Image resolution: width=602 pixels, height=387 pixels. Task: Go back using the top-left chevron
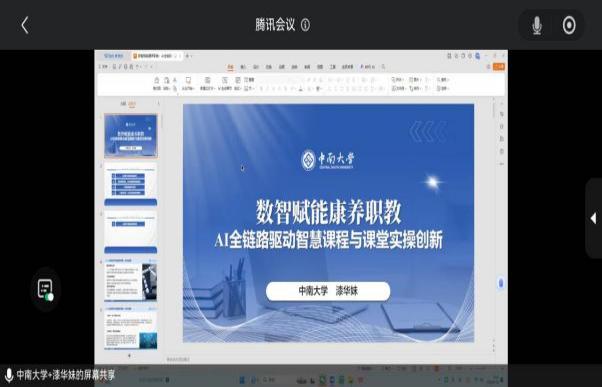(25, 25)
